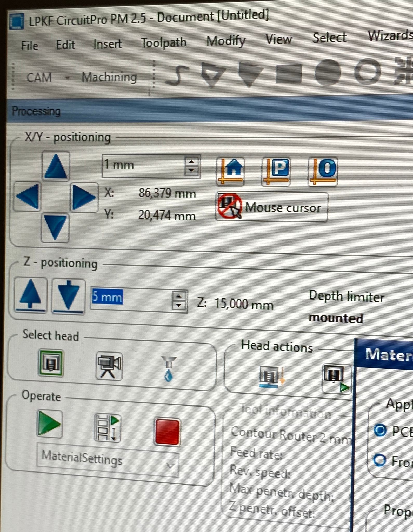Move head down with Y- arrow
This screenshot has height=532, width=413.
[55, 228]
